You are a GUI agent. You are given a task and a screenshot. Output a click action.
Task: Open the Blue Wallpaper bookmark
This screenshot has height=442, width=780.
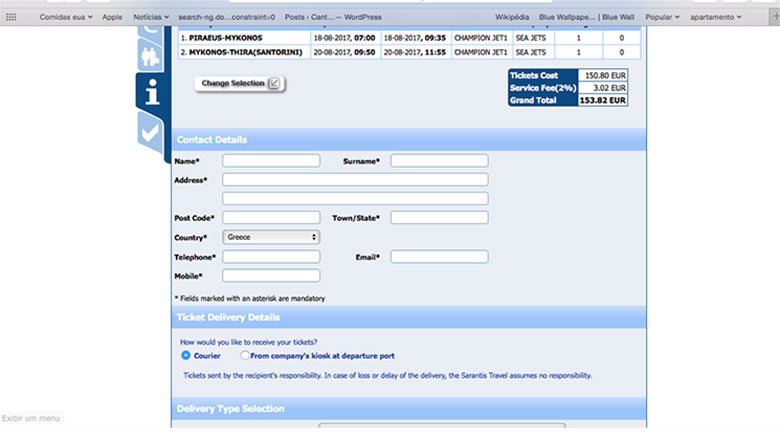coord(586,17)
